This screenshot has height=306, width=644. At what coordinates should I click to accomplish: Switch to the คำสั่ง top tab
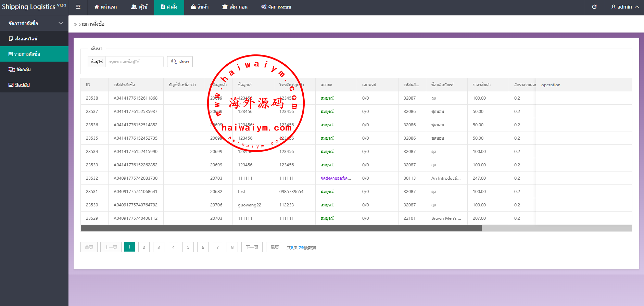[x=169, y=7]
